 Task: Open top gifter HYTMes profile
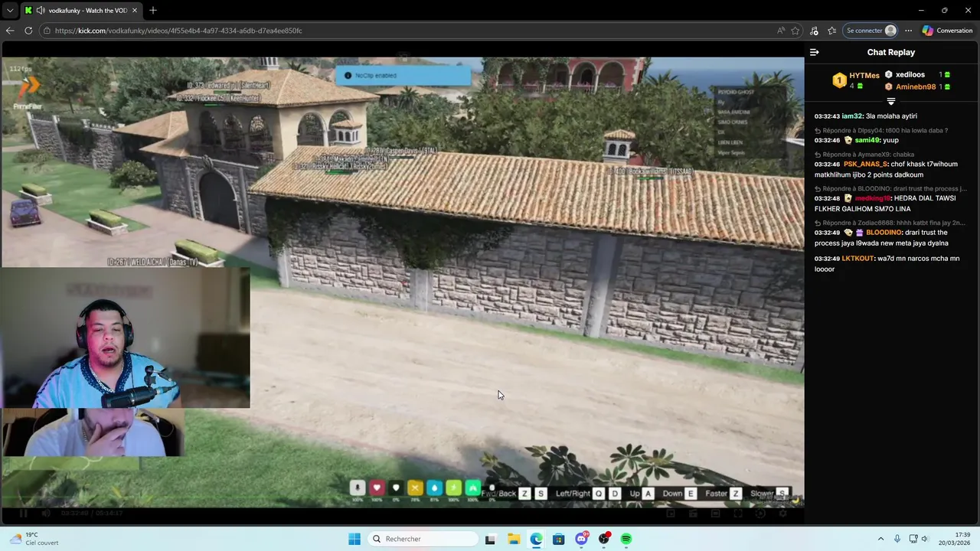pyautogui.click(x=857, y=80)
